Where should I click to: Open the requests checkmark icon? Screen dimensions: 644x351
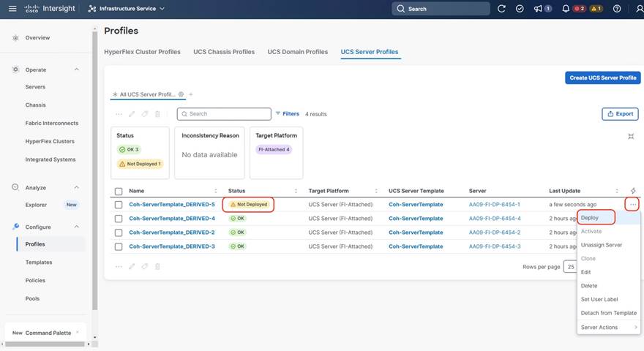pos(520,9)
